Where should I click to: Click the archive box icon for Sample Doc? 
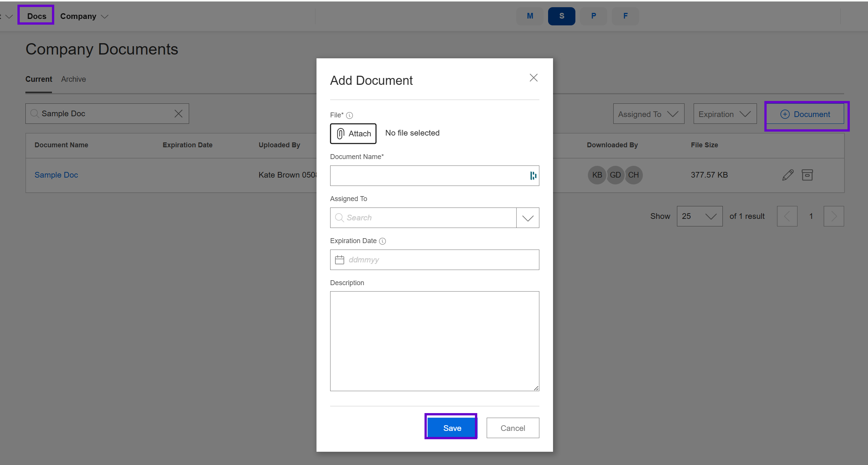click(807, 175)
